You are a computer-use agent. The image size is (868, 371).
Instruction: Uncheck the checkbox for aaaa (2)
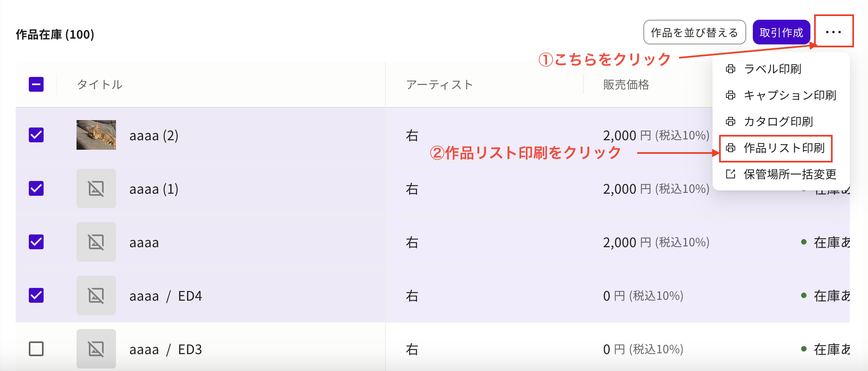(37, 135)
